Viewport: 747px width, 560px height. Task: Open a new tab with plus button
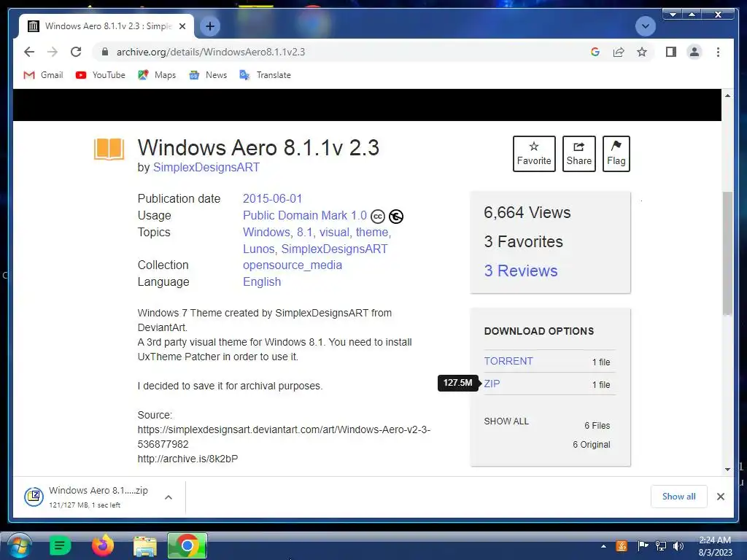(209, 26)
